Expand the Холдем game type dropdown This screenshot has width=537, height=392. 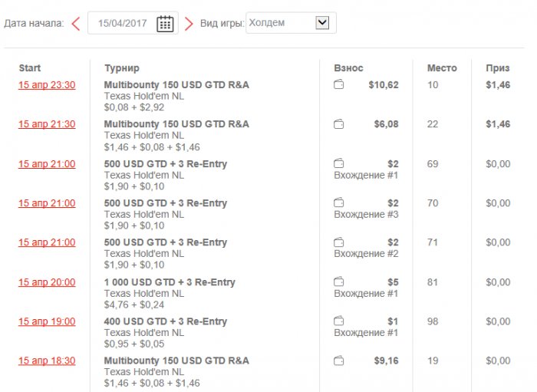(x=322, y=23)
